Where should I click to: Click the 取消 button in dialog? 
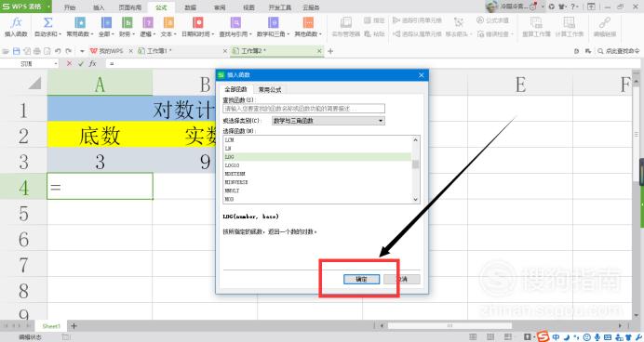402,279
